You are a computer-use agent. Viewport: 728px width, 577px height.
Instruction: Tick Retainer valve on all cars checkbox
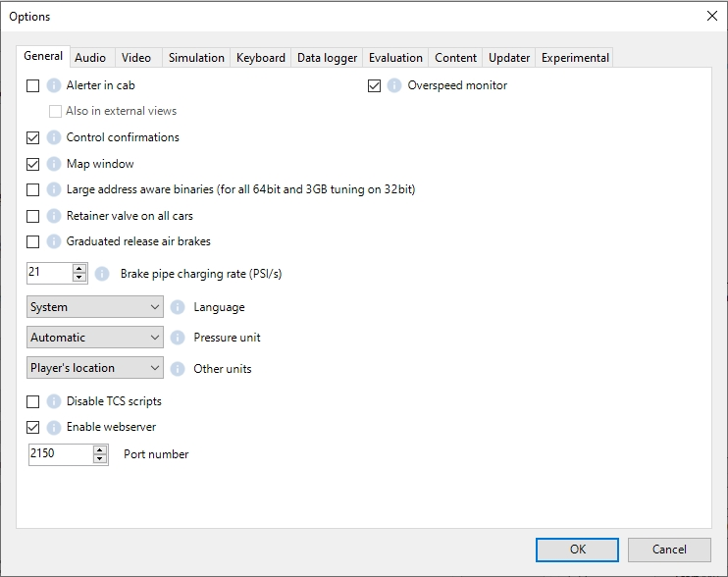tap(33, 216)
